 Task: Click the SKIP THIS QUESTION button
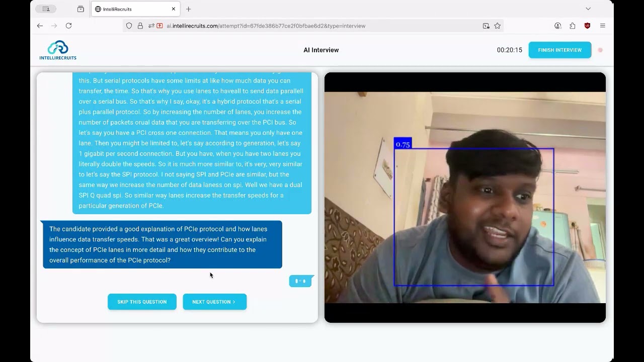click(x=142, y=302)
